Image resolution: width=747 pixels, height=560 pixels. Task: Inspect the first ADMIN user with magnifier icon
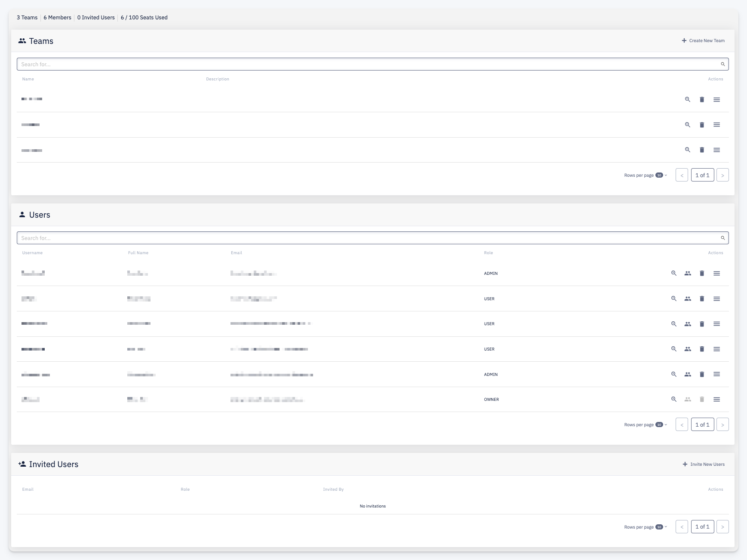pyautogui.click(x=674, y=273)
